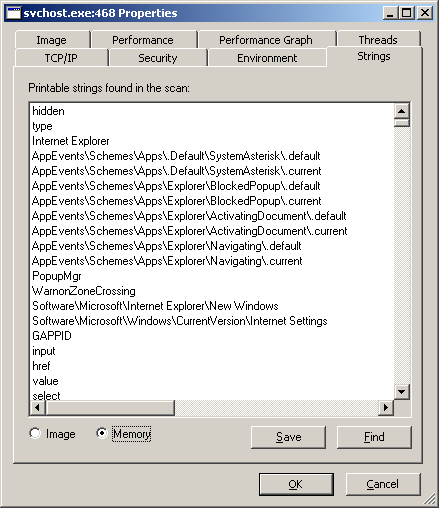This screenshot has width=439, height=508.
Task: Click the scroll down arrow in strings list
Action: (402, 392)
